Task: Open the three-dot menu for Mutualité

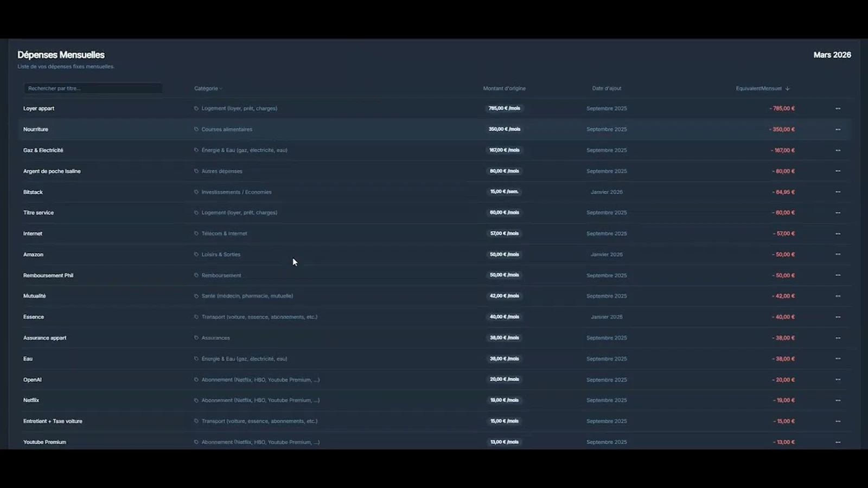Action: (x=838, y=296)
